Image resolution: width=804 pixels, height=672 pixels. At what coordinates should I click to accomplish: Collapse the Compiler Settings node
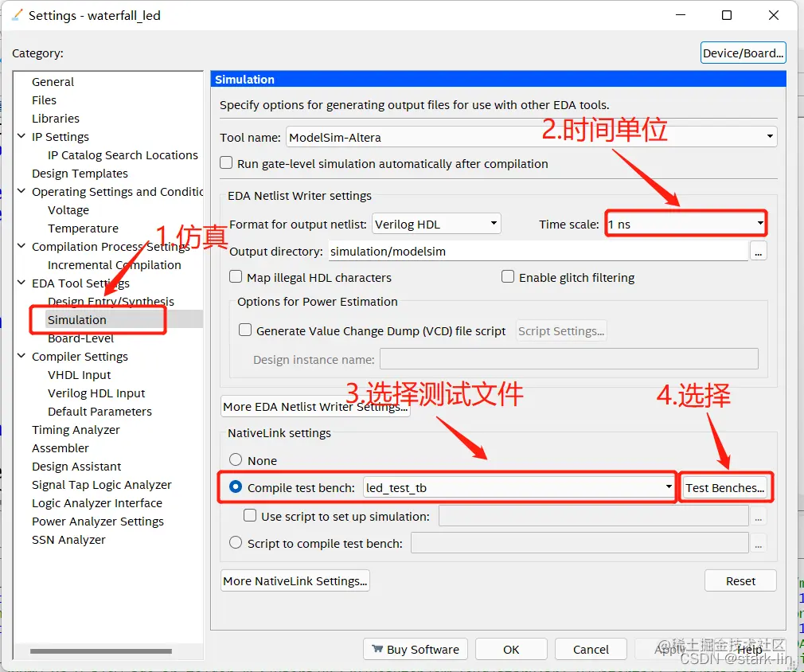(21, 355)
